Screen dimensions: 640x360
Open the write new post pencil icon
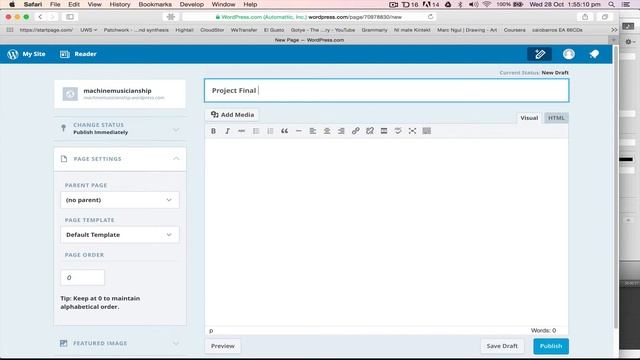pos(540,54)
